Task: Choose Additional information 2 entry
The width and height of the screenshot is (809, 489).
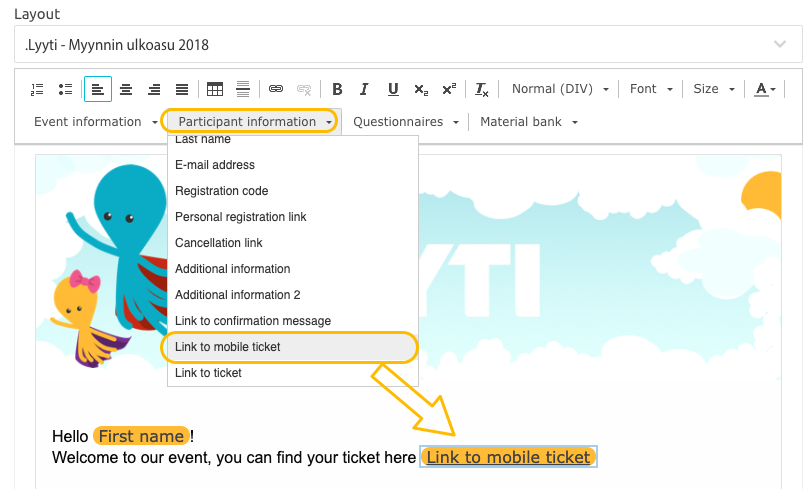Action: 293,295
